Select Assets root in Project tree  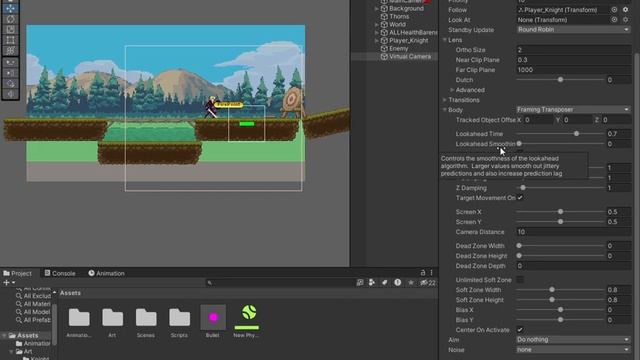[x=27, y=336]
